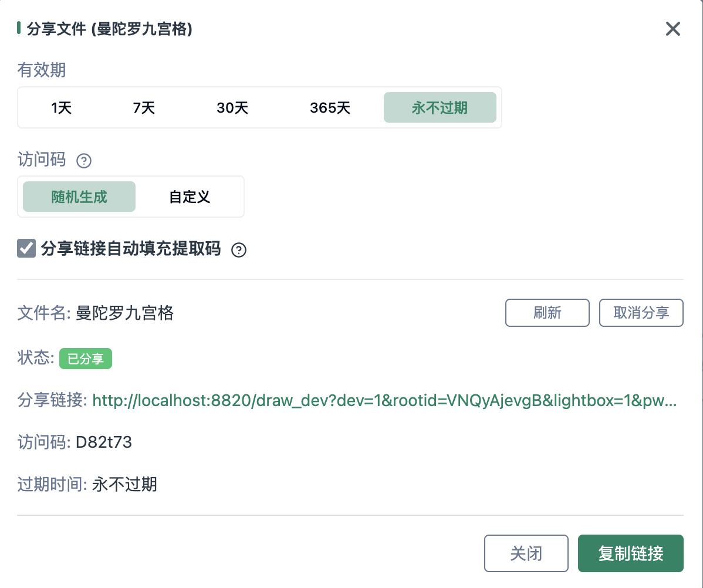Select 1天 validity period

tap(62, 108)
